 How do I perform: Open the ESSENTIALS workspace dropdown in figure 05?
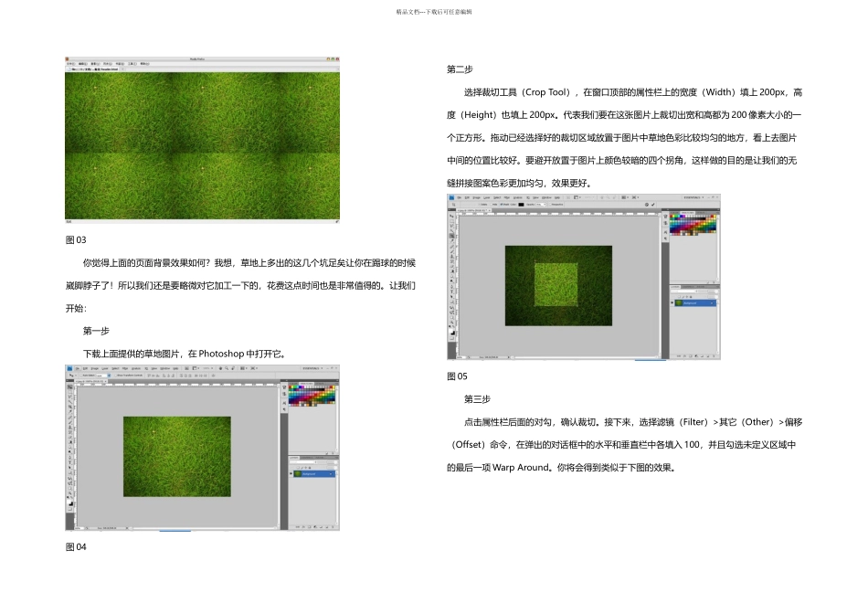[x=694, y=197]
